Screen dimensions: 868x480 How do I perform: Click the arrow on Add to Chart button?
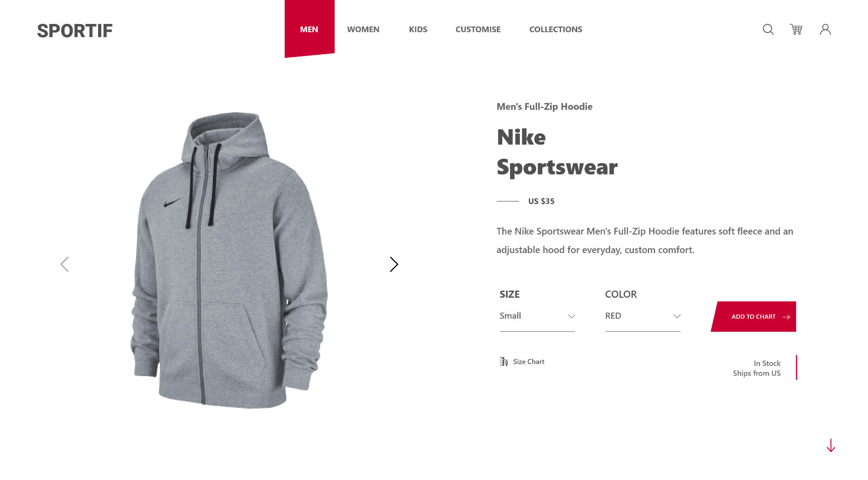click(x=786, y=317)
